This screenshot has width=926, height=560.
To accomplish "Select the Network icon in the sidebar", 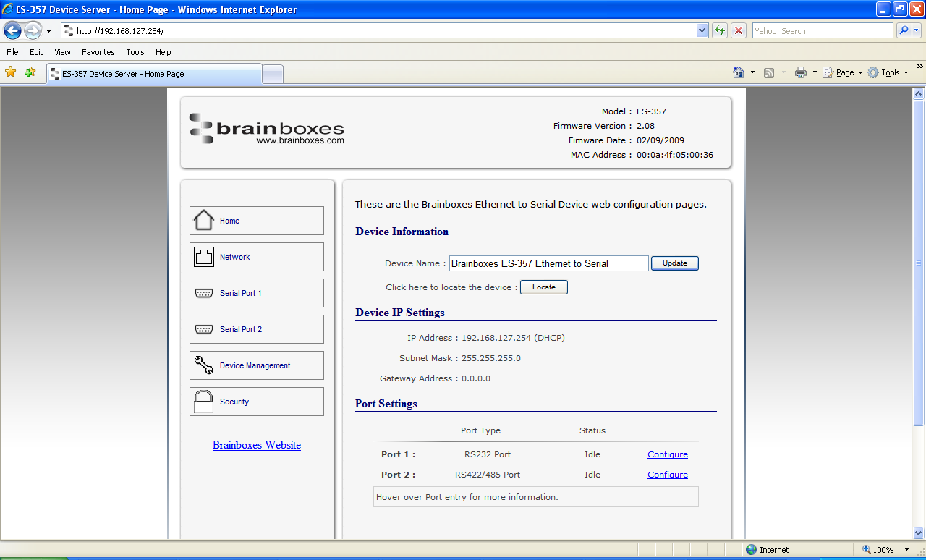I will pos(203,256).
